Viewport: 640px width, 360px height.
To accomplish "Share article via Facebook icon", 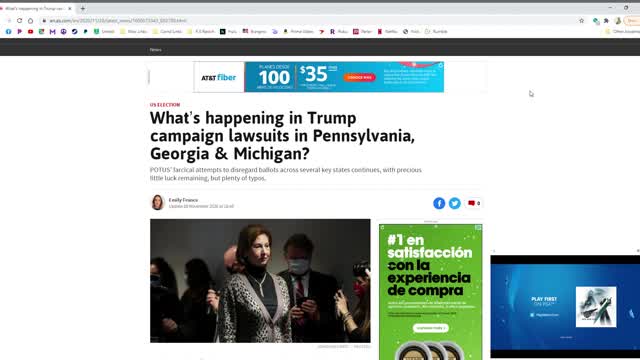I will [x=439, y=203].
